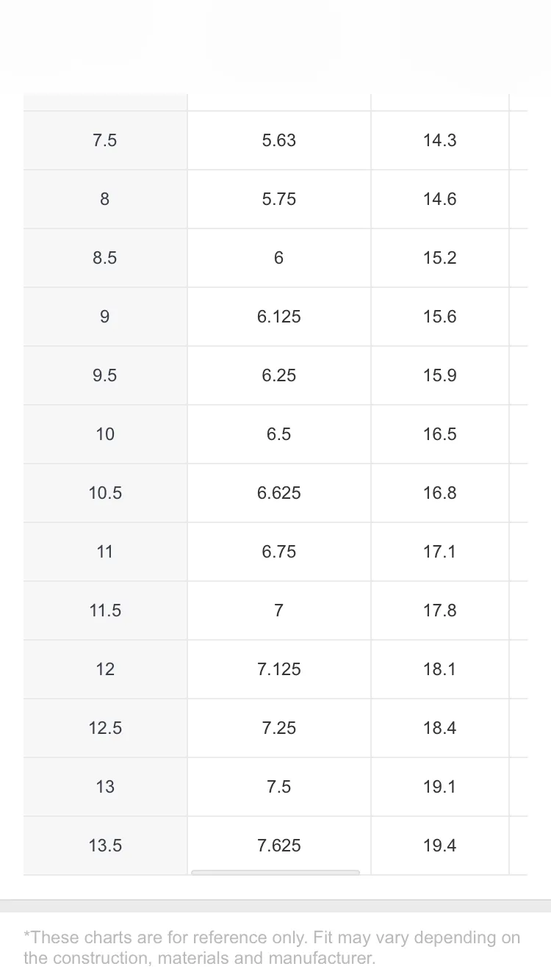Screen dimensions: 551x980
Task: Tap the 19.4 measurement cell
Action: [x=440, y=846]
